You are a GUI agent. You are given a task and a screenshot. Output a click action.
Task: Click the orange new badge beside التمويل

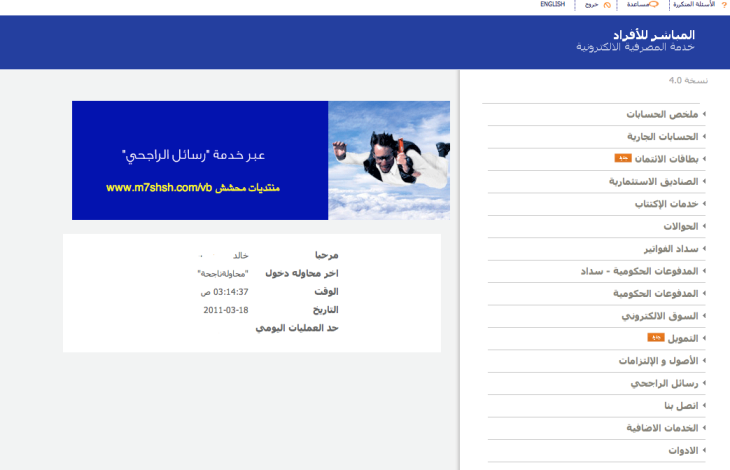tap(656, 337)
